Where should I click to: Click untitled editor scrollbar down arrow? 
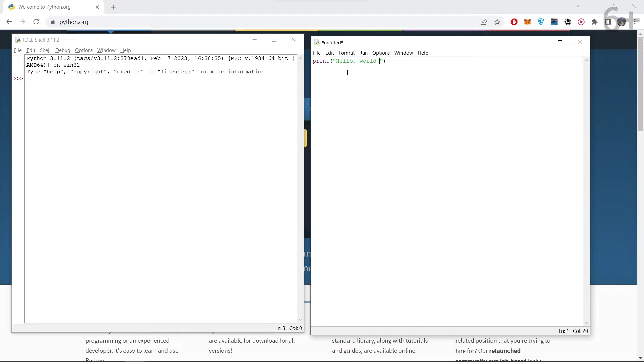(586, 323)
